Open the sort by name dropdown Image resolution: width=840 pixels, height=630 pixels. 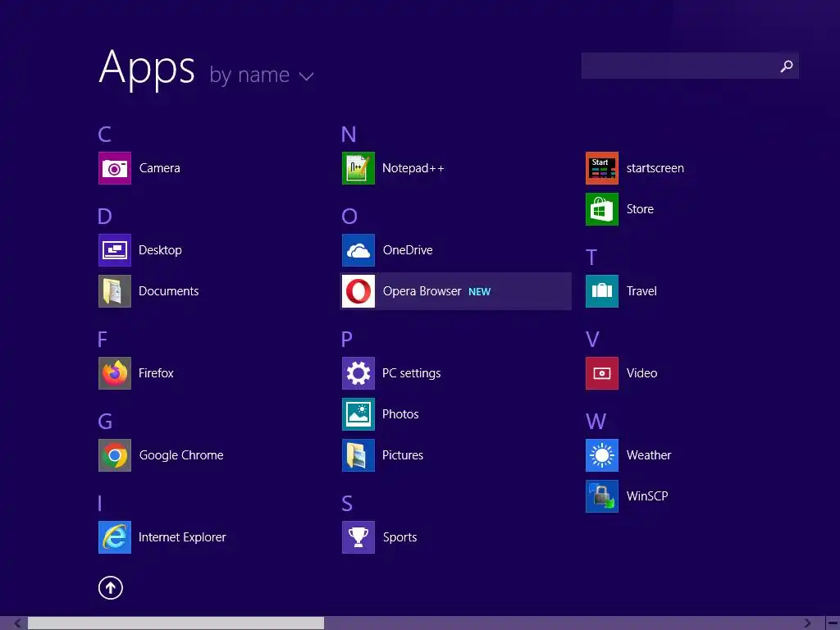[262, 75]
